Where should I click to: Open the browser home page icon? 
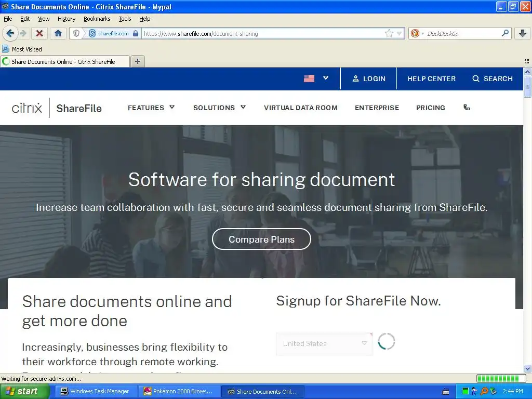point(58,33)
